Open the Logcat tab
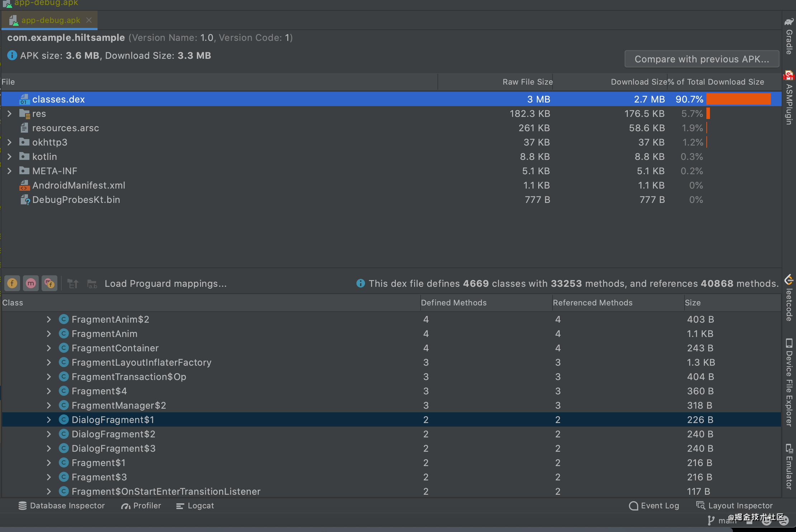 click(x=195, y=505)
